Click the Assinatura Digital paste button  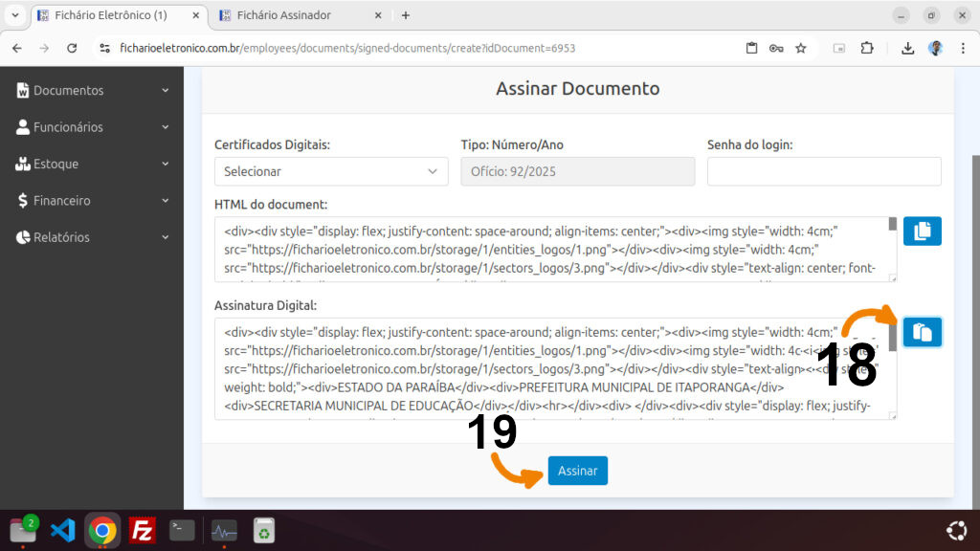point(922,332)
